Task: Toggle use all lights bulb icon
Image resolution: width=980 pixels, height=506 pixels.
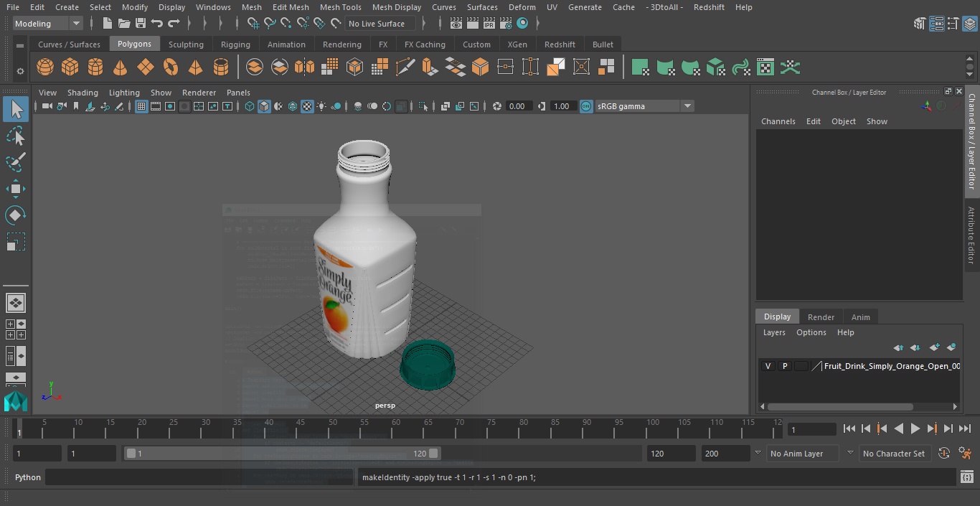Action: tap(321, 106)
